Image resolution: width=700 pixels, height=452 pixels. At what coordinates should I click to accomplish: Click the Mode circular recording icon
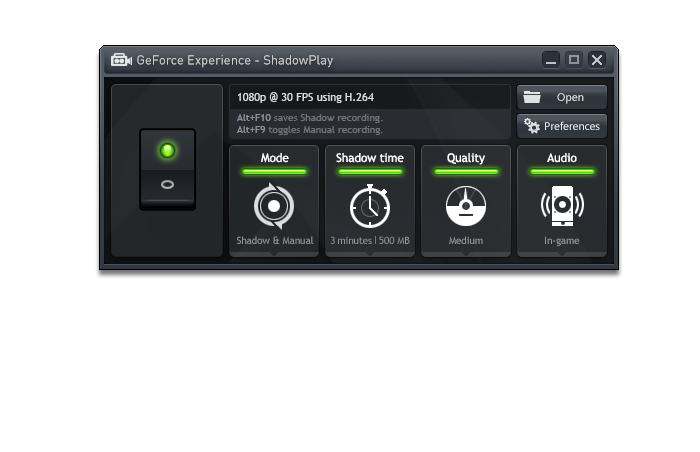[x=274, y=206]
